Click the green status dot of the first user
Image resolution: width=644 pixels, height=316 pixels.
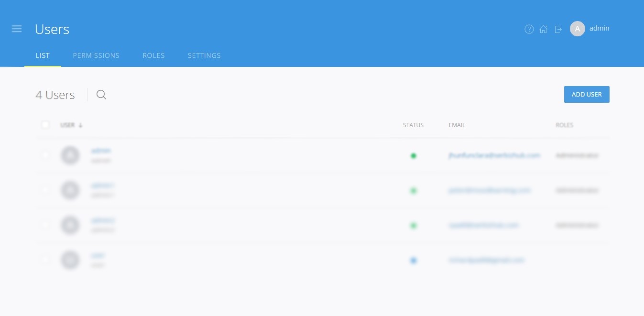click(414, 155)
